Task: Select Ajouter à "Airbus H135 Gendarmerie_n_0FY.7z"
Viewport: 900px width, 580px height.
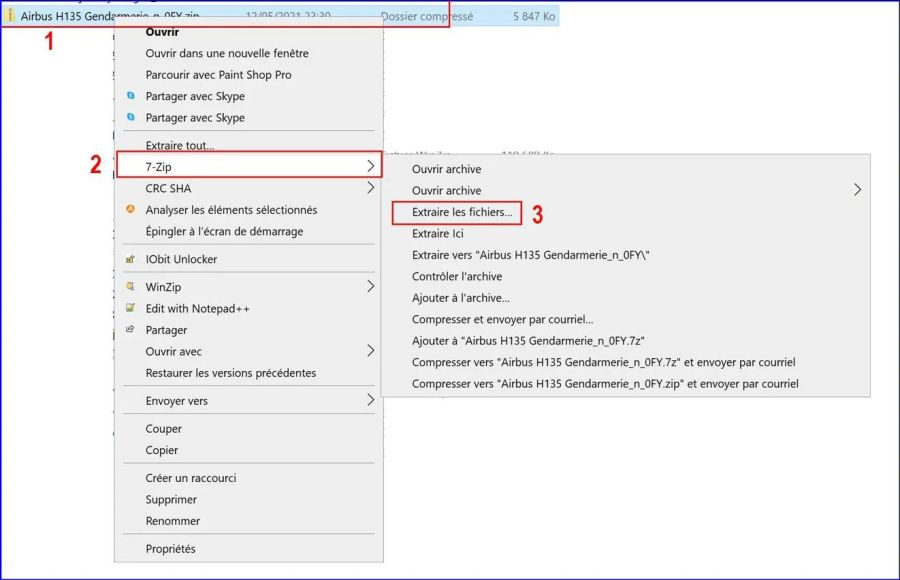Action: (x=528, y=341)
